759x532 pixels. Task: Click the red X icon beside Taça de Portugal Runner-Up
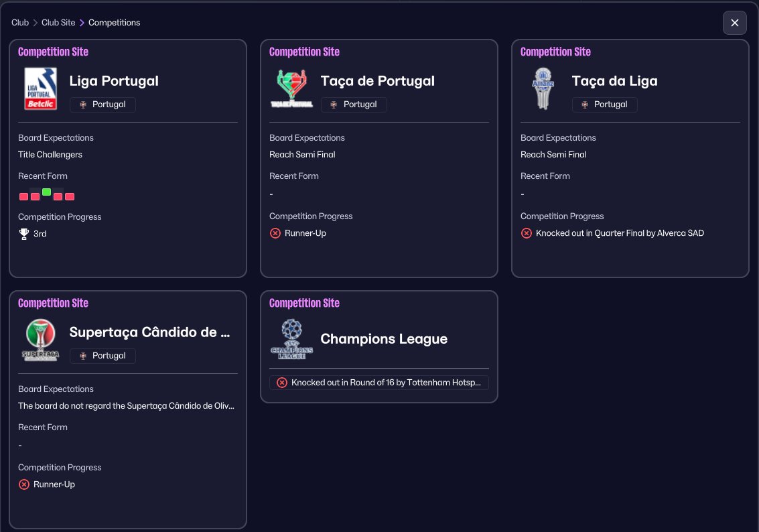(x=275, y=233)
